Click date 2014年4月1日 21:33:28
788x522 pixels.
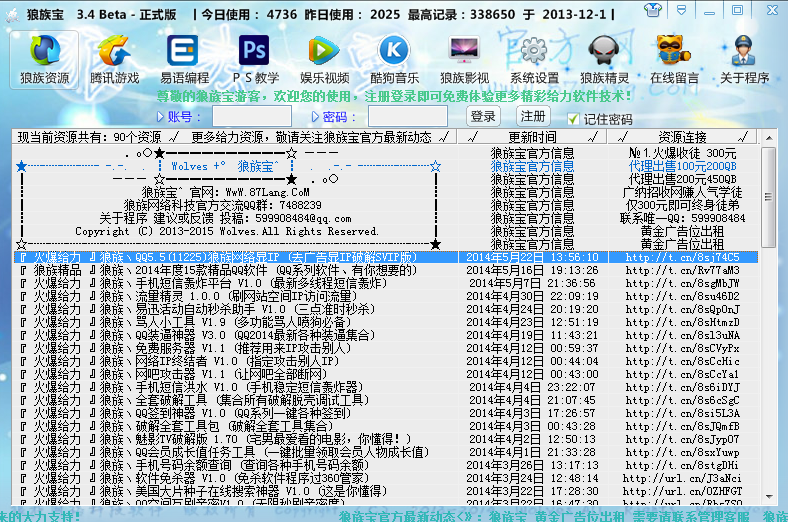[x=532, y=453]
